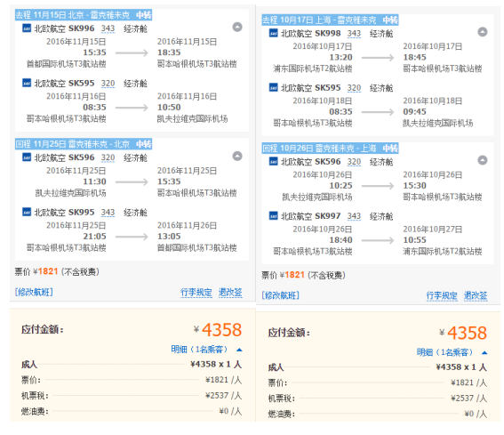Click flight number SK996
504x435 pixels.
pos(82,28)
